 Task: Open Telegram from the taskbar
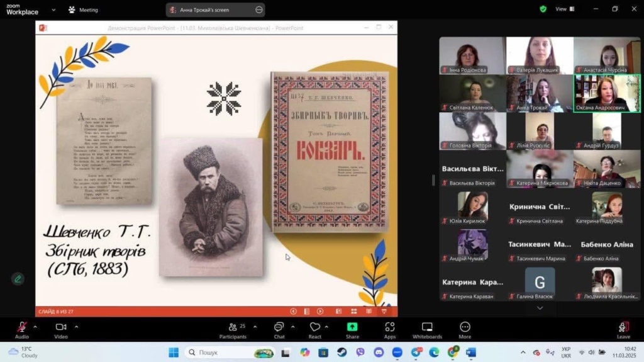pyautogui.click(x=416, y=353)
